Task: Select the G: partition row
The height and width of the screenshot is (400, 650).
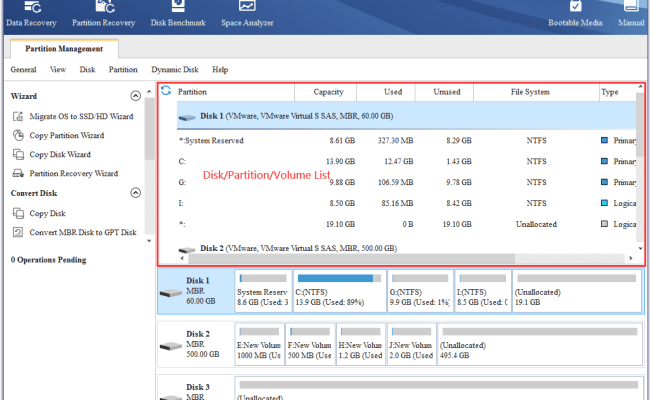Action: point(407,182)
